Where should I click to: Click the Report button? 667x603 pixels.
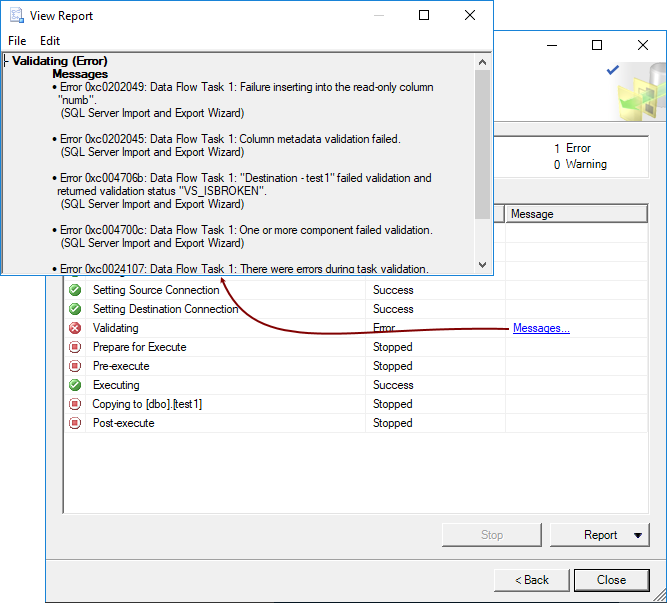(x=600, y=535)
